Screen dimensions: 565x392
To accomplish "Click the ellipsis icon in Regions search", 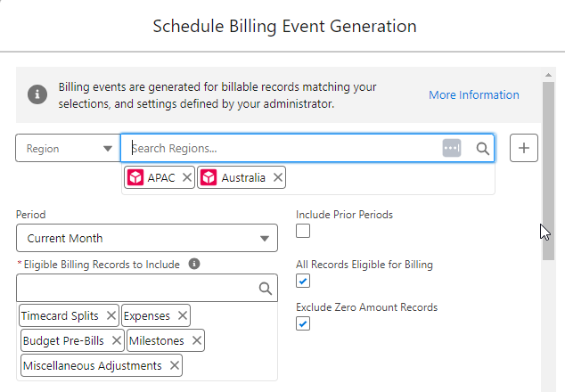I will pyautogui.click(x=452, y=149).
